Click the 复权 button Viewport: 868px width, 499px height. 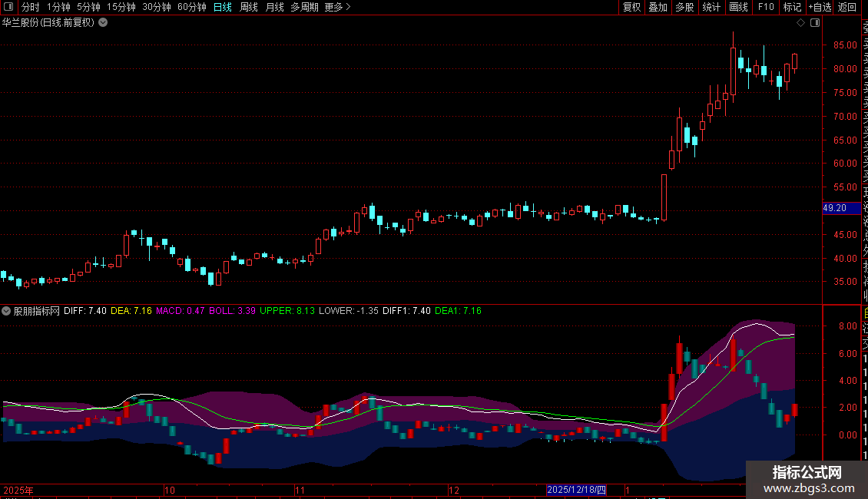point(631,7)
